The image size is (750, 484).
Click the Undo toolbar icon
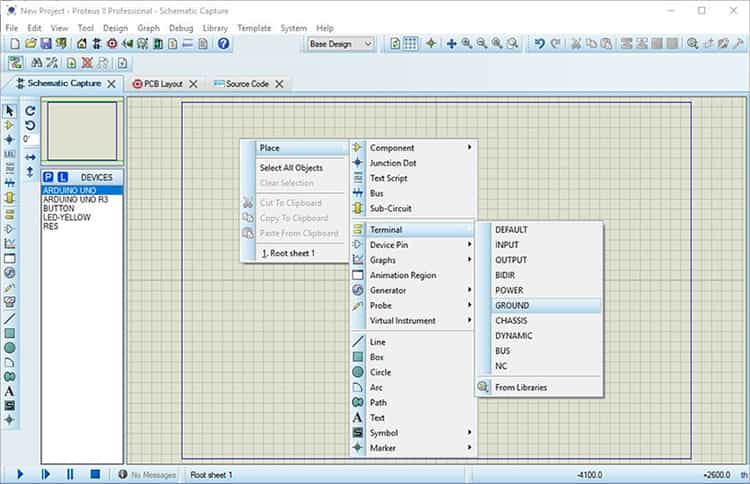coord(540,44)
